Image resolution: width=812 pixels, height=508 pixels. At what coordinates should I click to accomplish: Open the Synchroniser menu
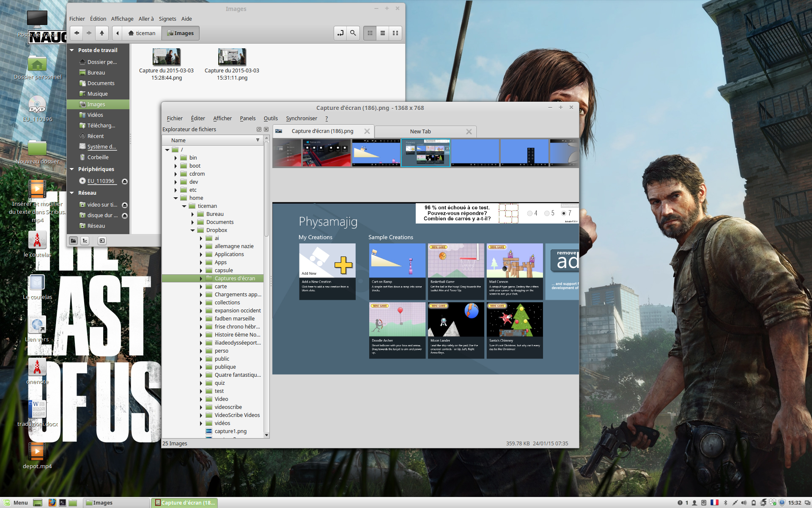point(302,119)
